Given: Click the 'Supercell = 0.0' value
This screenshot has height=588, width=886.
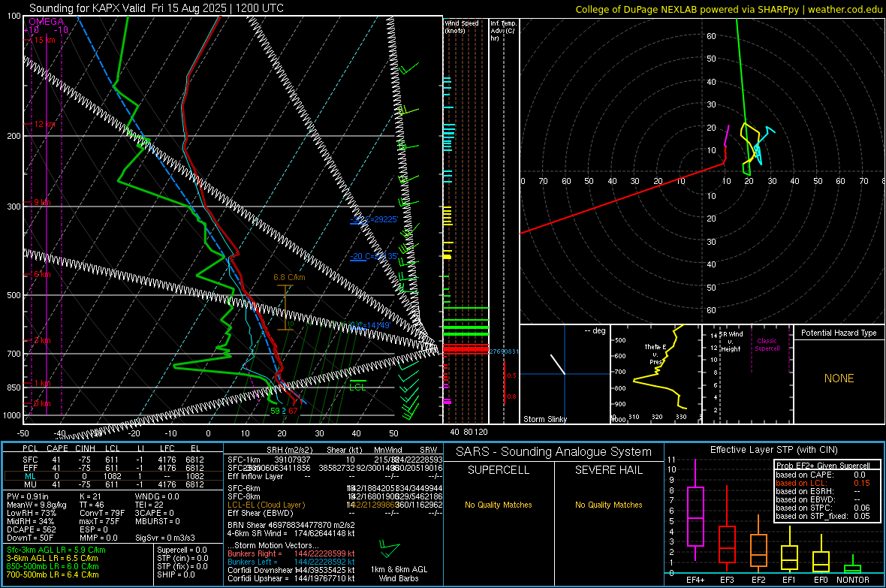Looking at the screenshot, I should [x=182, y=550].
